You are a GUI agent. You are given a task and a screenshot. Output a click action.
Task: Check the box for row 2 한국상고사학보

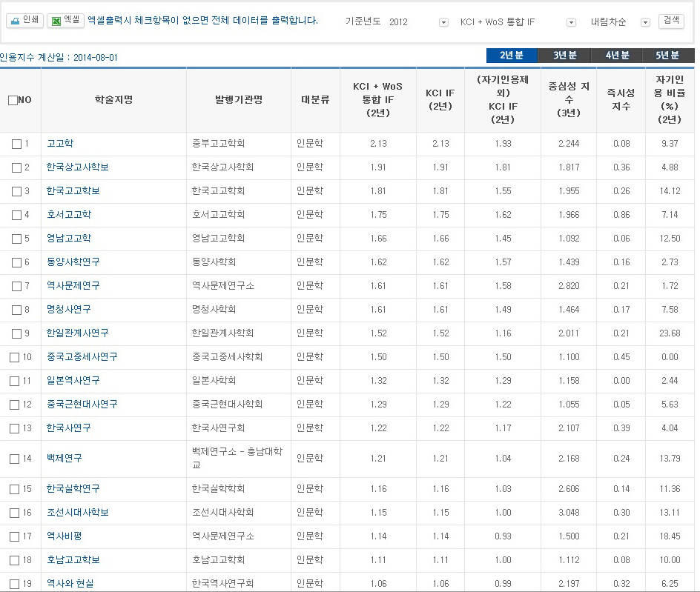(16, 167)
